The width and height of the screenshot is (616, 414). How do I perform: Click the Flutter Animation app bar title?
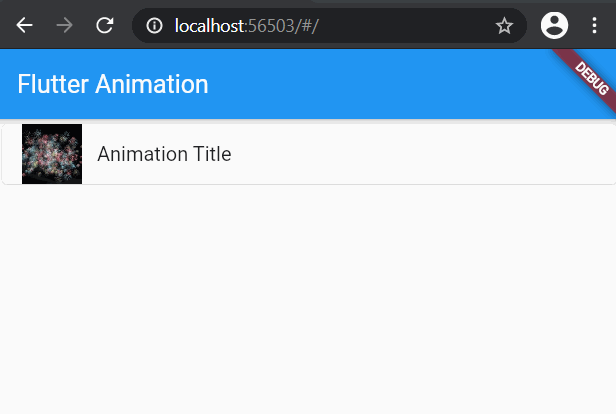tap(113, 84)
